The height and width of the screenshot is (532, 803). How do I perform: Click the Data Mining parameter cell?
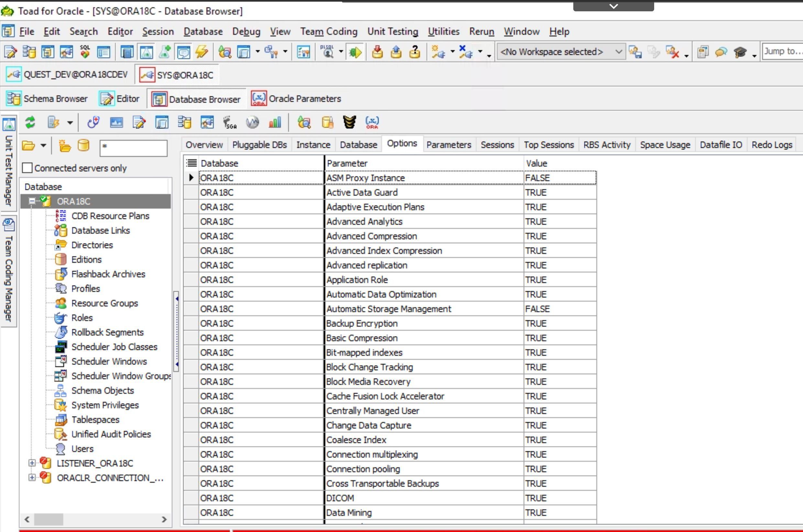tap(424, 513)
